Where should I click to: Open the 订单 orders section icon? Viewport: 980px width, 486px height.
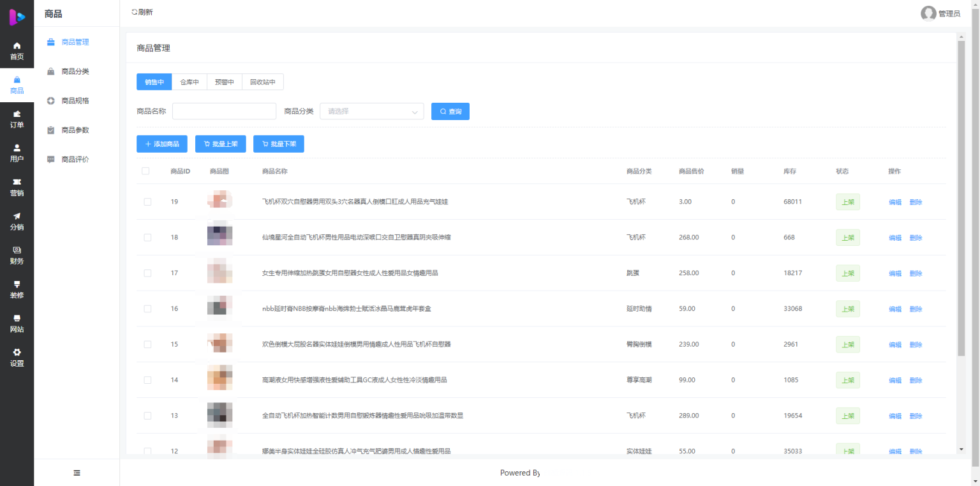tap(17, 114)
